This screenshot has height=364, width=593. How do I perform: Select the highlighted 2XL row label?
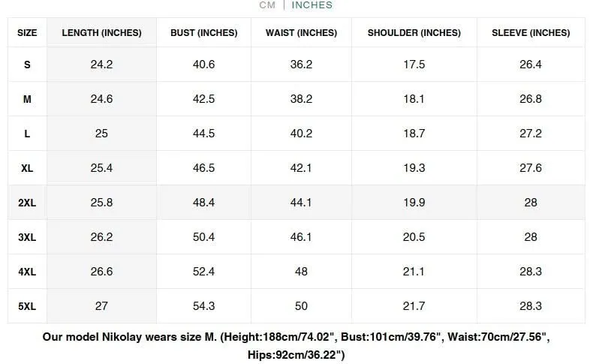(27, 203)
